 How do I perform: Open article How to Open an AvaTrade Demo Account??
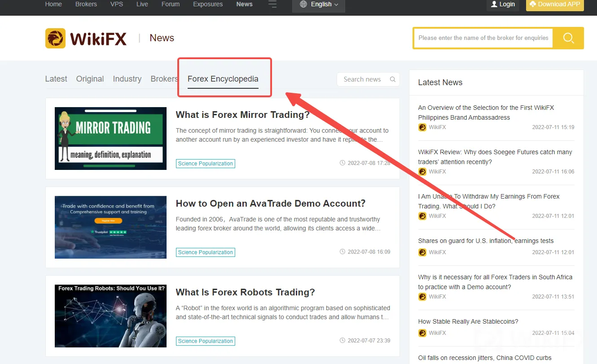click(271, 204)
